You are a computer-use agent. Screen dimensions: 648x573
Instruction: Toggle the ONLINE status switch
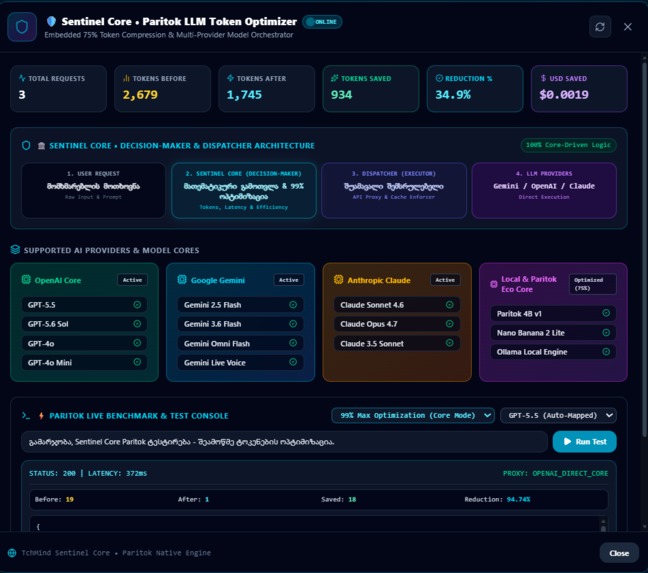[322, 22]
